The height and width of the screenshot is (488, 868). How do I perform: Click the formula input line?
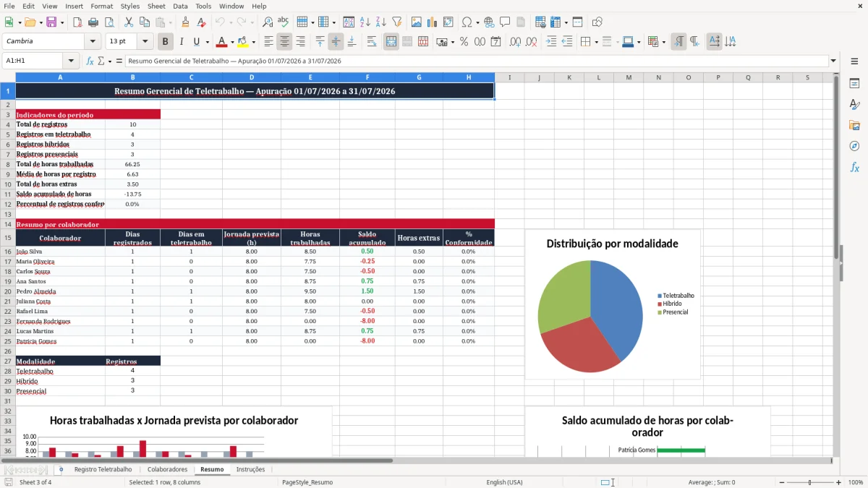[x=477, y=61]
